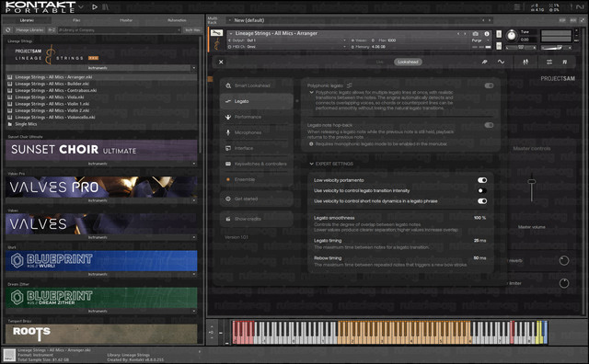Click the Show credits button
This screenshot has height=364, width=589.
(x=256, y=219)
